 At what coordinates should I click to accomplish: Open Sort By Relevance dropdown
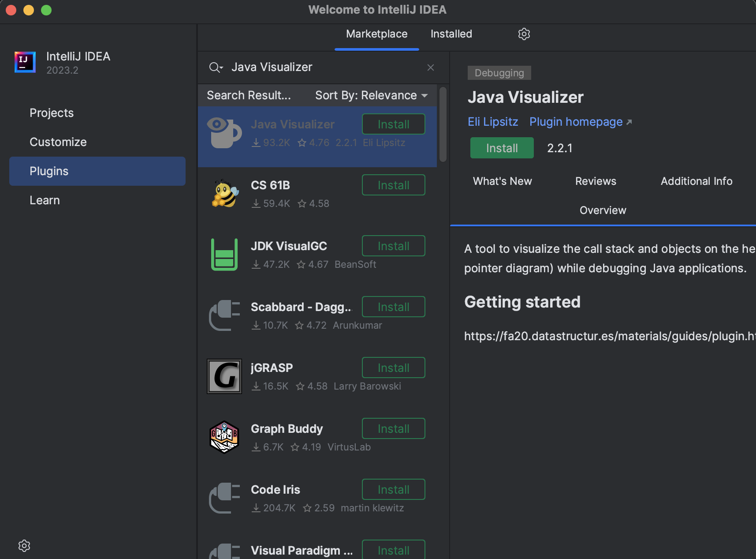371,95
